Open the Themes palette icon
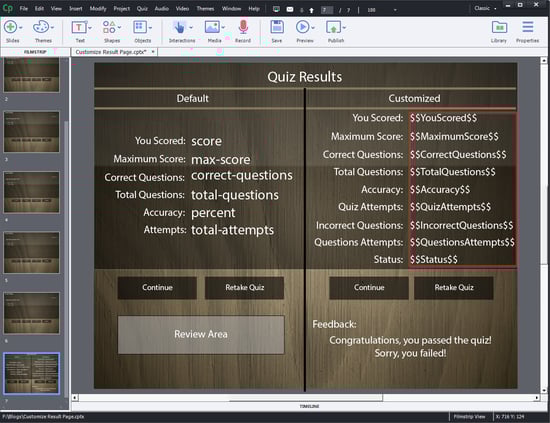This screenshot has width=550, height=423. tap(41, 27)
